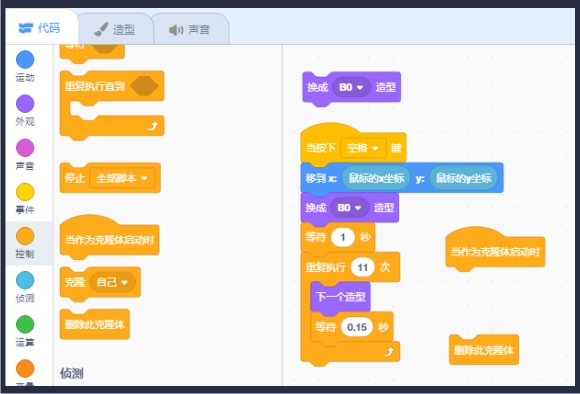This screenshot has width=580, height=394.
Task: Click workspace 当作为克隆体启动时 hat block
Action: pyautogui.click(x=495, y=252)
